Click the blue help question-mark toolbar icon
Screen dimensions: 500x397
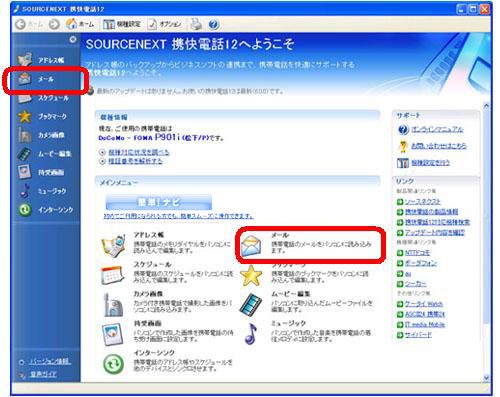(214, 24)
